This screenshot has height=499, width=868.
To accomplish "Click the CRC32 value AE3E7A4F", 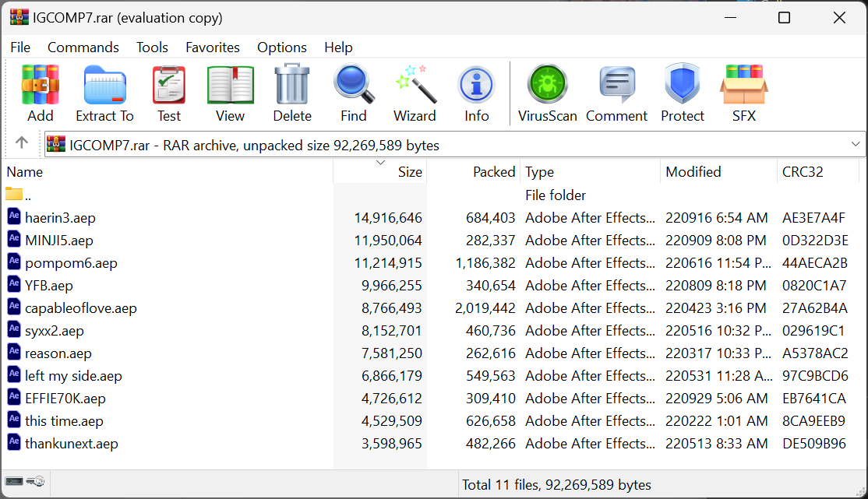I will [813, 218].
